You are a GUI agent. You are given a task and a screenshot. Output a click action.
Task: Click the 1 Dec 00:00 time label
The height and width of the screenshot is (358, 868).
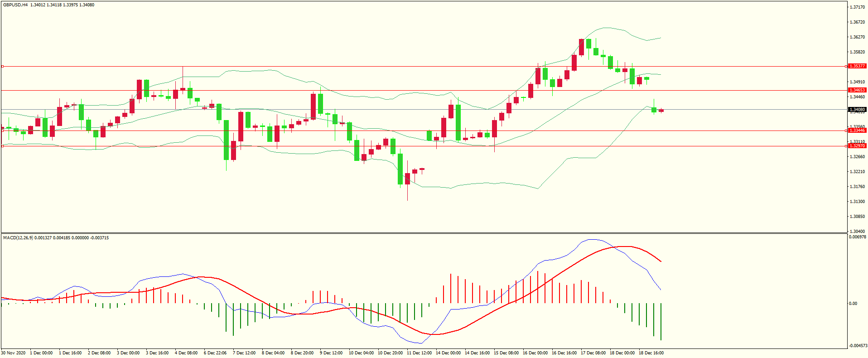[42, 353]
